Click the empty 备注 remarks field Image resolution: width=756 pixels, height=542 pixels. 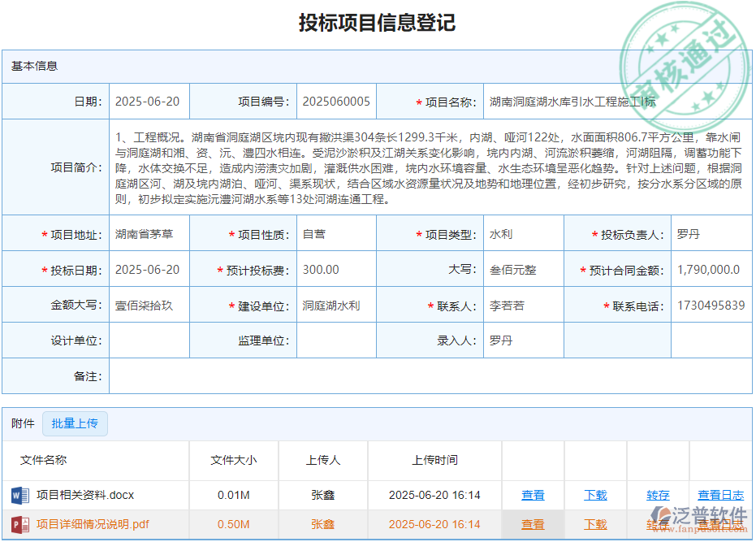click(x=430, y=375)
